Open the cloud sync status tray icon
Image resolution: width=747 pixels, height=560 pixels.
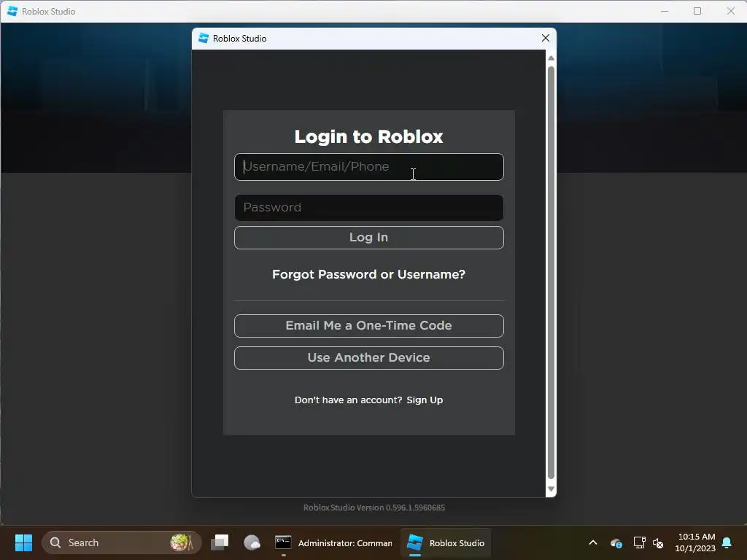click(616, 542)
